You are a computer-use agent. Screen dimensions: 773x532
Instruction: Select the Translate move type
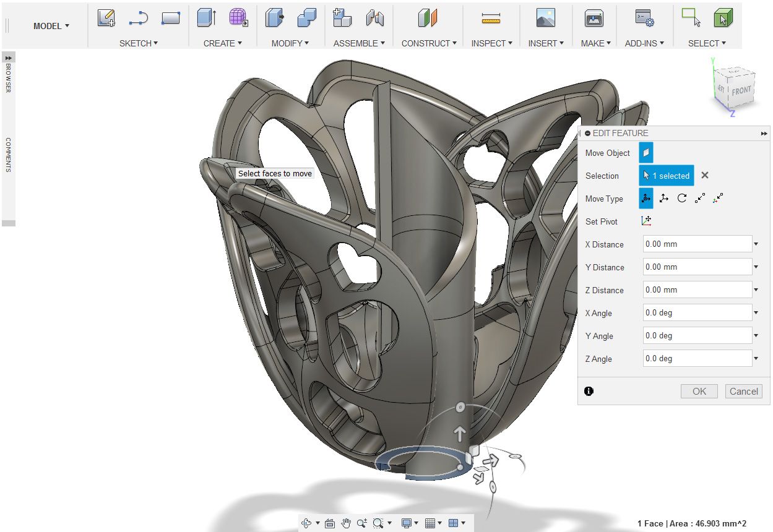click(x=663, y=198)
